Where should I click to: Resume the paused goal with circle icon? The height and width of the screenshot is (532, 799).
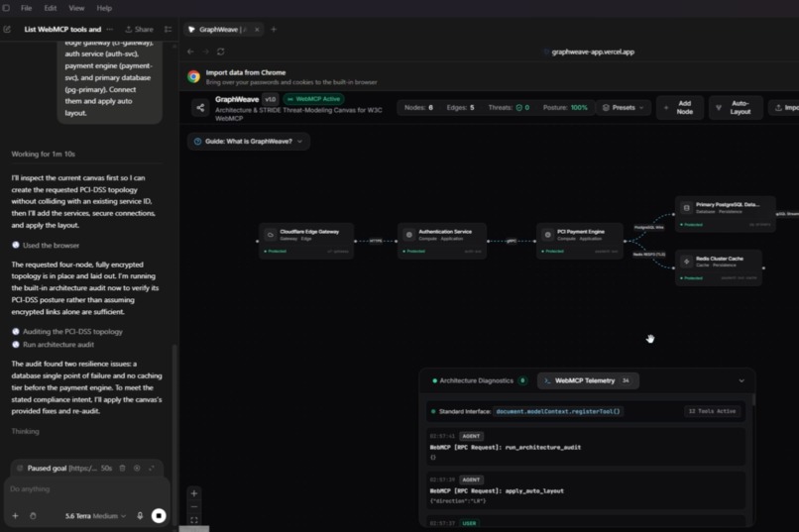[137, 468]
